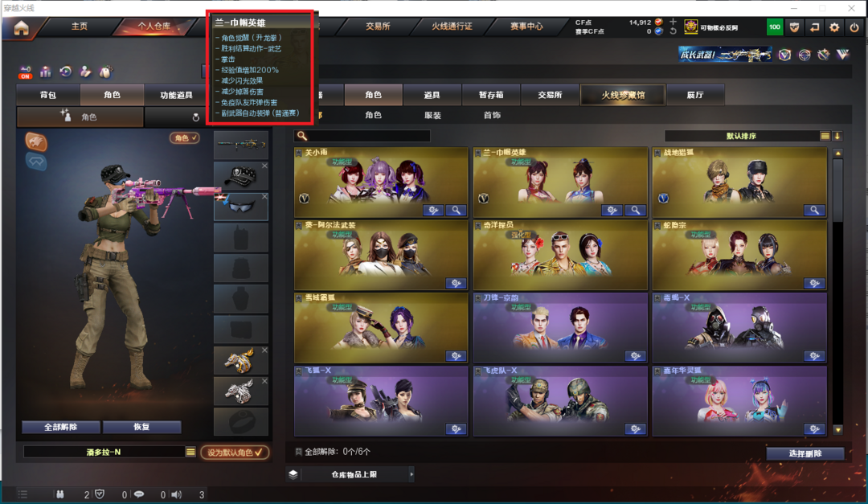Open the 交易所 top menu
This screenshot has height=504, width=868.
coord(378,26)
